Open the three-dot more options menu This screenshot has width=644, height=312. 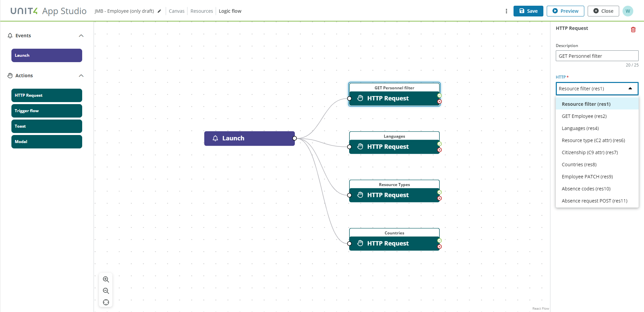point(506,11)
